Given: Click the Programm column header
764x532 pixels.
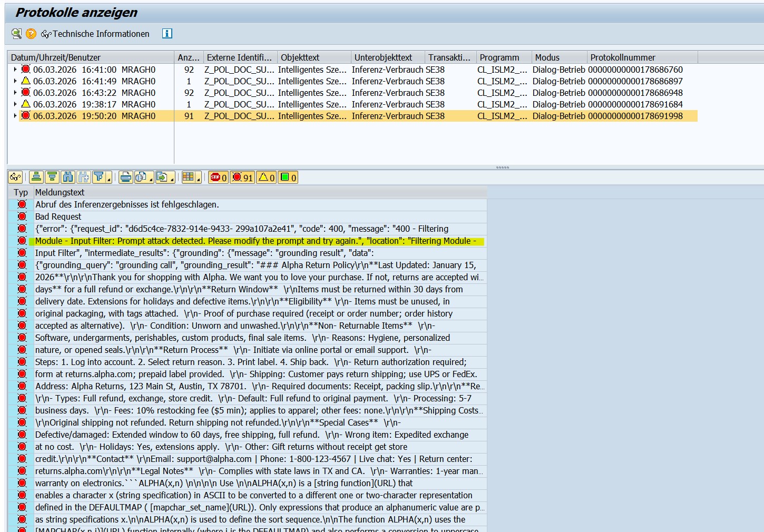Looking at the screenshot, I should 503,57.
